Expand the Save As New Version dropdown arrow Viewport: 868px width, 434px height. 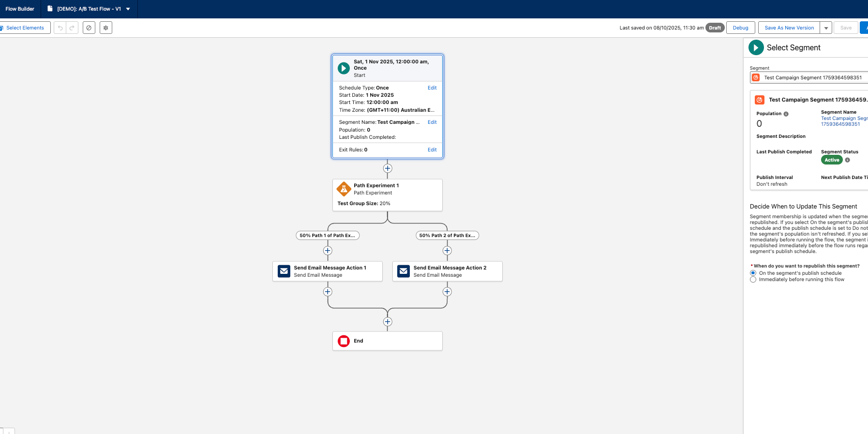826,28
